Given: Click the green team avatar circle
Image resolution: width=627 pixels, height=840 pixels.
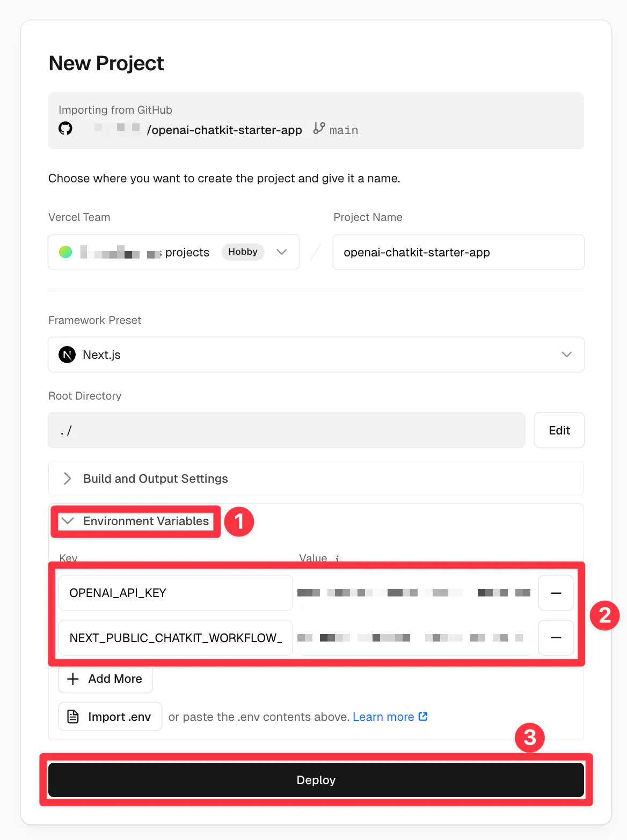Looking at the screenshot, I should tap(65, 252).
